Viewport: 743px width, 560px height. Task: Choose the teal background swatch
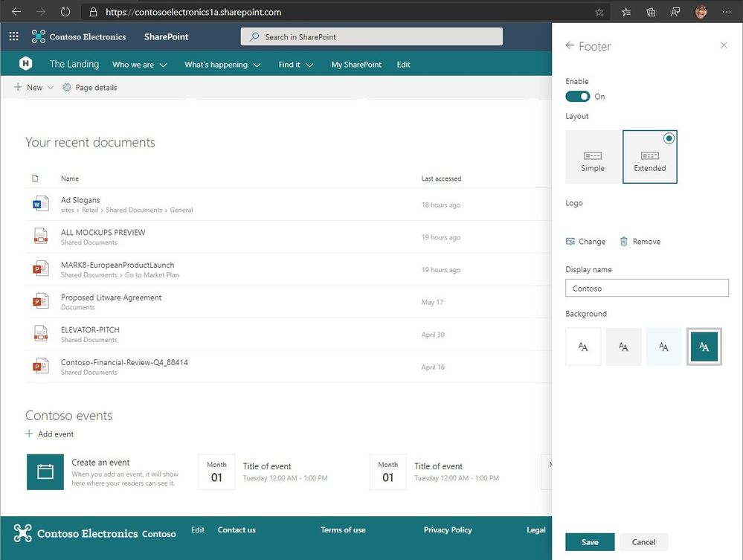click(x=704, y=347)
